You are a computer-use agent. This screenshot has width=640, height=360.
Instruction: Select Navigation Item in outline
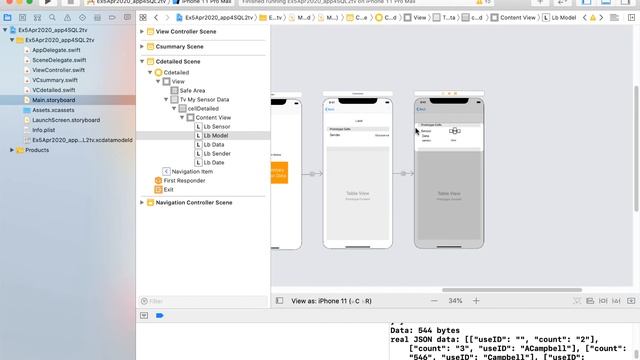[192, 171]
